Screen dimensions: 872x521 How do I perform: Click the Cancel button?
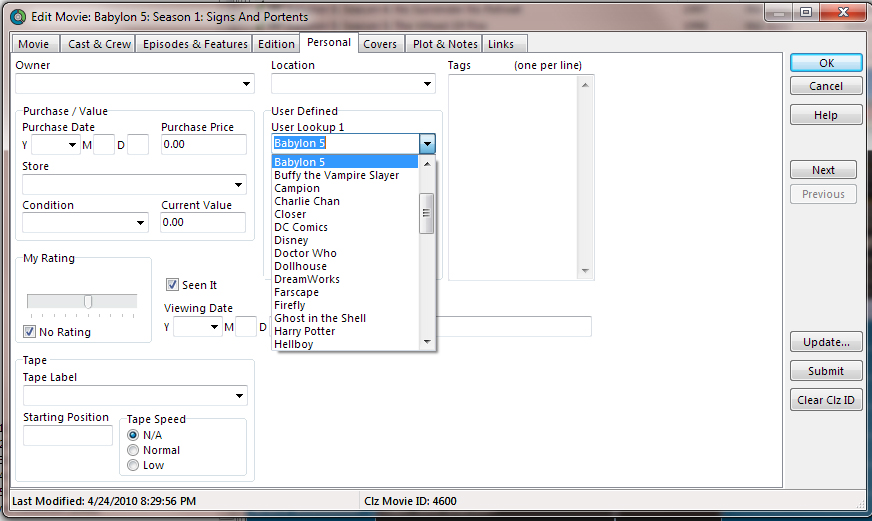(826, 86)
